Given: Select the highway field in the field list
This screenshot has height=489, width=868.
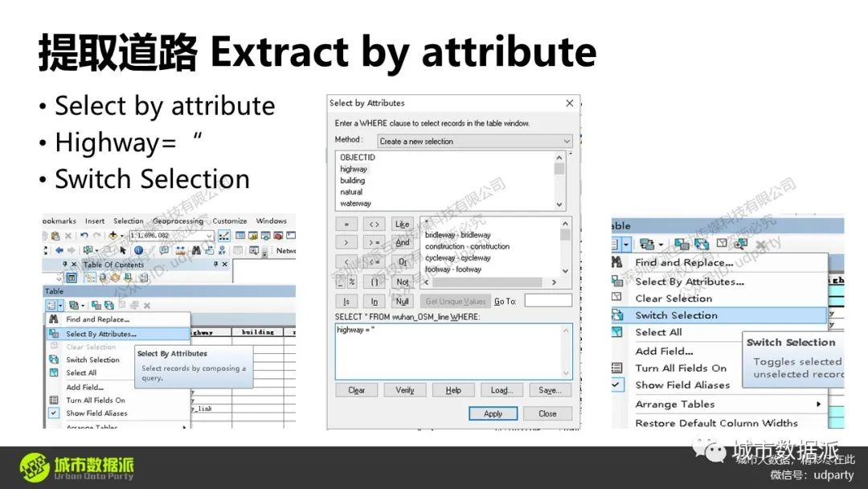Looking at the screenshot, I should tap(354, 170).
